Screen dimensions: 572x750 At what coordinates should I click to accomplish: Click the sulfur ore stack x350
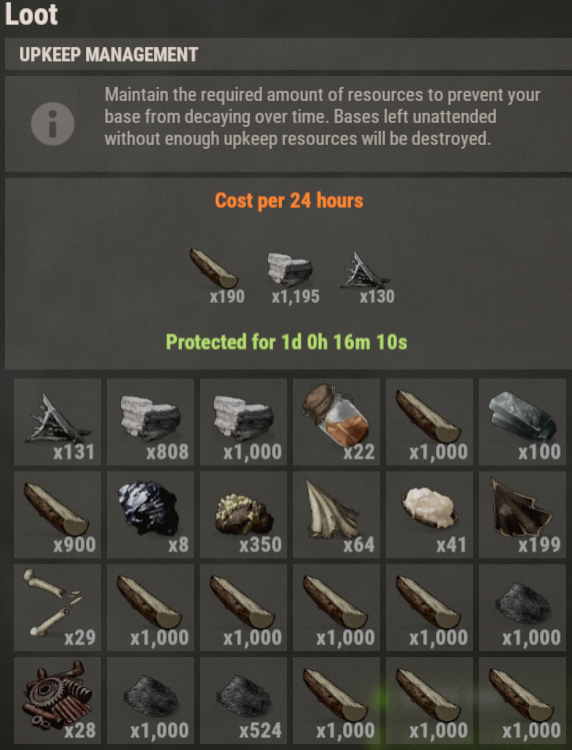click(243, 515)
